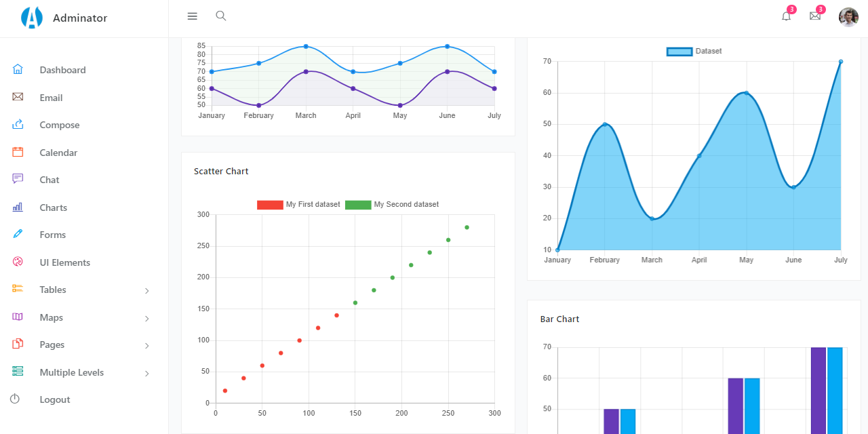Click the Charts sidebar icon
The height and width of the screenshot is (434, 868).
(x=17, y=207)
